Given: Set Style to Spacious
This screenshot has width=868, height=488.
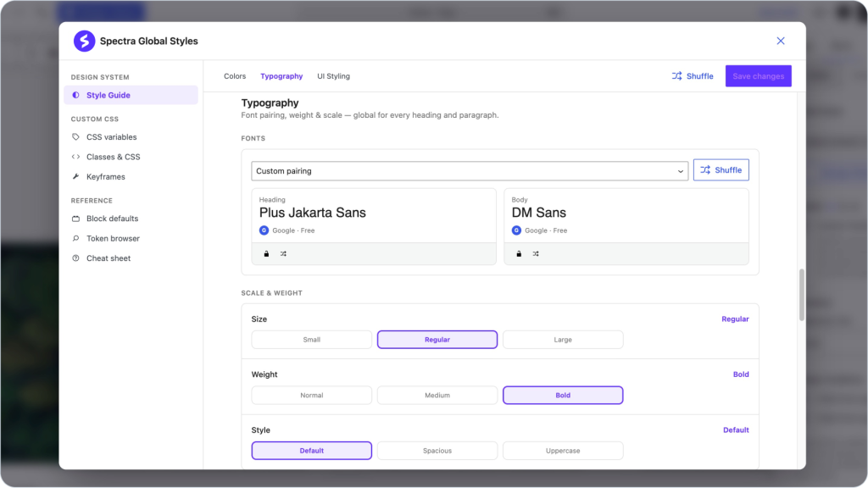Looking at the screenshot, I should [x=437, y=451].
